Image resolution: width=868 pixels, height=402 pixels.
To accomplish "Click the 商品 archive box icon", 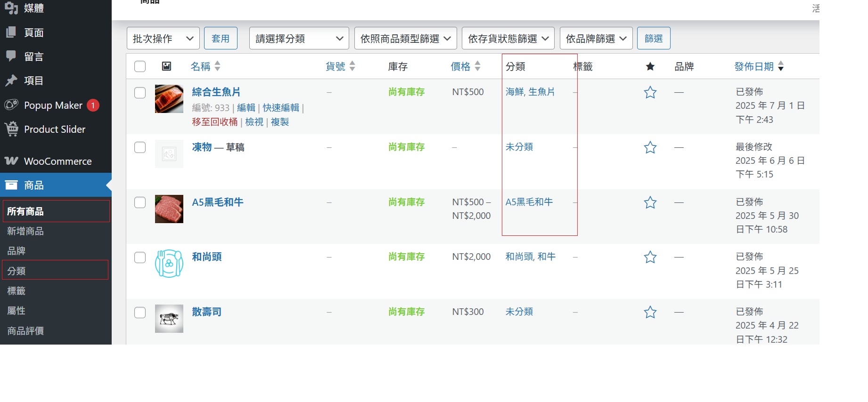I will pos(11,185).
